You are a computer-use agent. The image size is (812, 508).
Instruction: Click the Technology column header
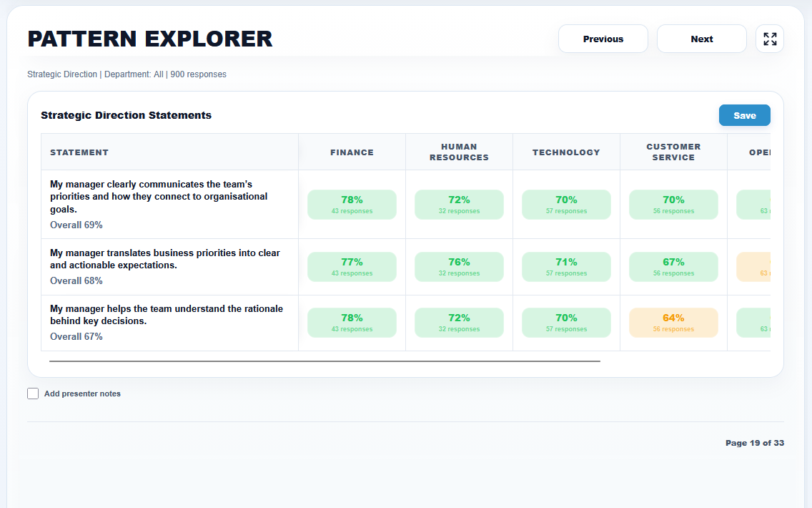(x=566, y=152)
